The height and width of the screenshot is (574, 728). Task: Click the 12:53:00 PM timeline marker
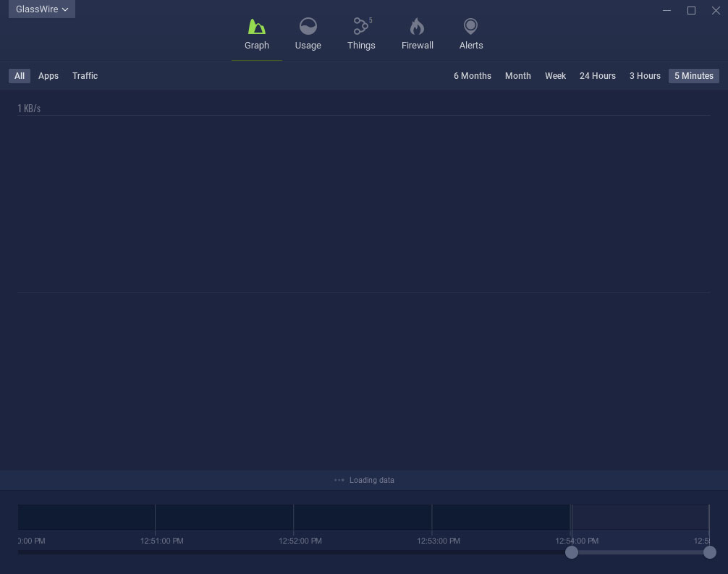pyautogui.click(x=438, y=541)
